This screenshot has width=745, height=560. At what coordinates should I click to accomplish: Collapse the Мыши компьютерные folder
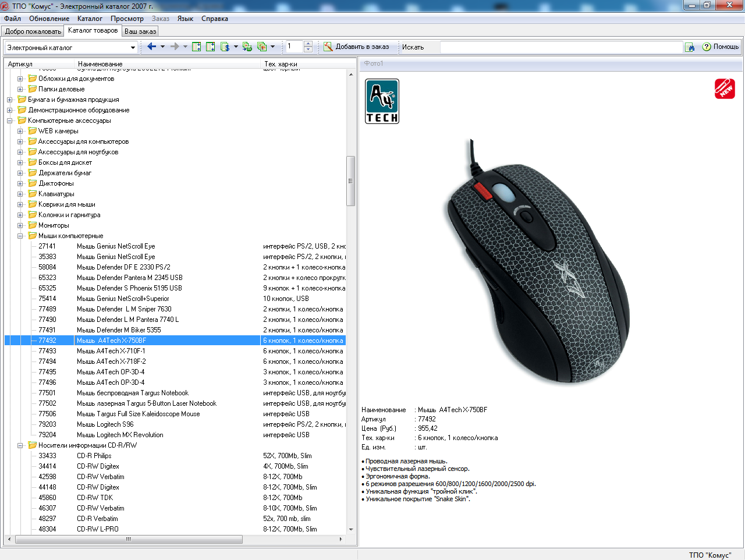click(20, 236)
